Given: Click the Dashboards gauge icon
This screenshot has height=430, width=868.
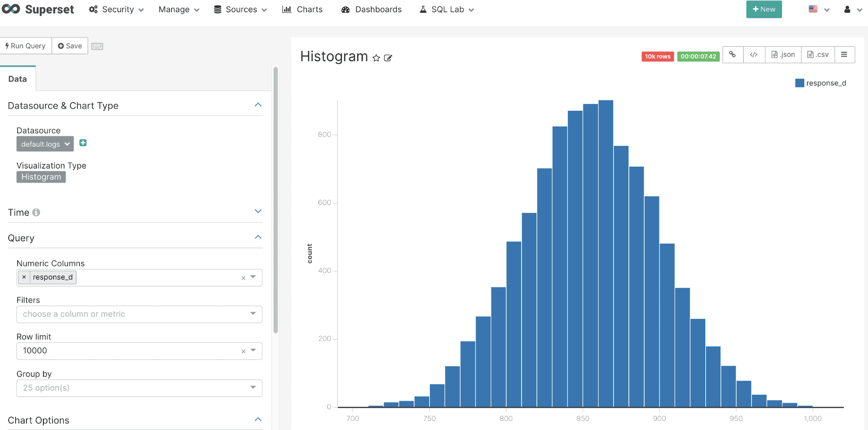Looking at the screenshot, I should coord(346,10).
